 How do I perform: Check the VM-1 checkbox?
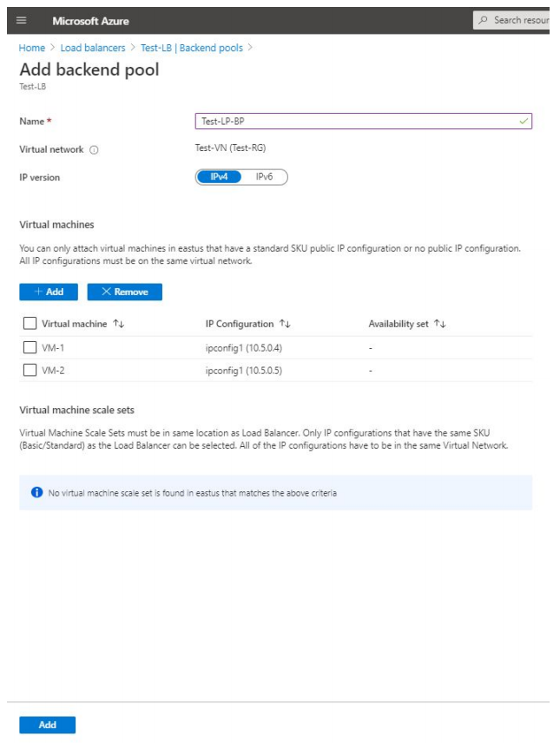pos(29,347)
